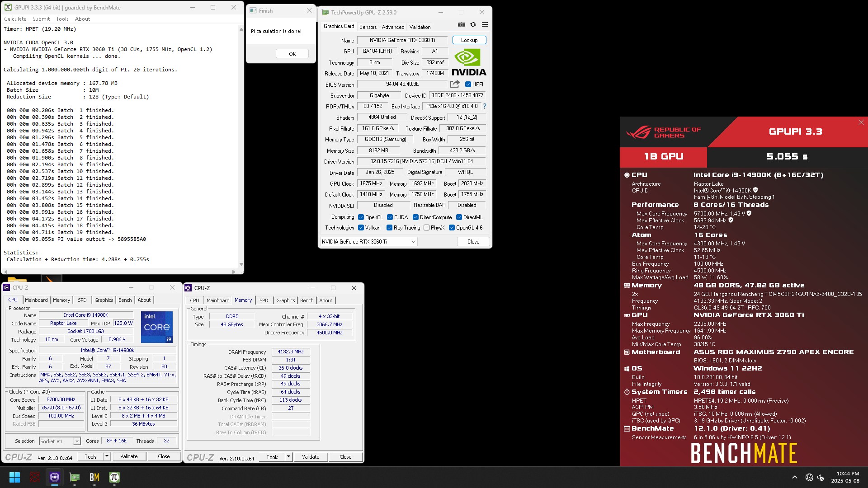Open the Calculate menu in GPUPI
Image resolution: width=868 pixels, height=488 pixels.
click(x=15, y=19)
